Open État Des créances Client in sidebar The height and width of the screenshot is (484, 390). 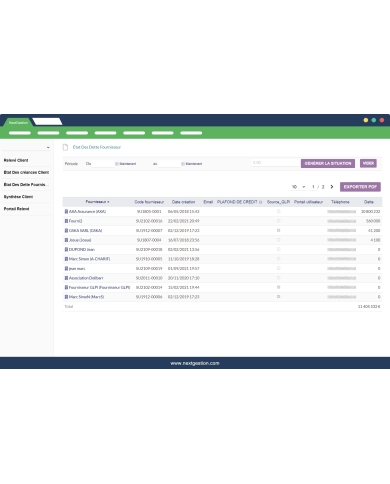pos(26,172)
